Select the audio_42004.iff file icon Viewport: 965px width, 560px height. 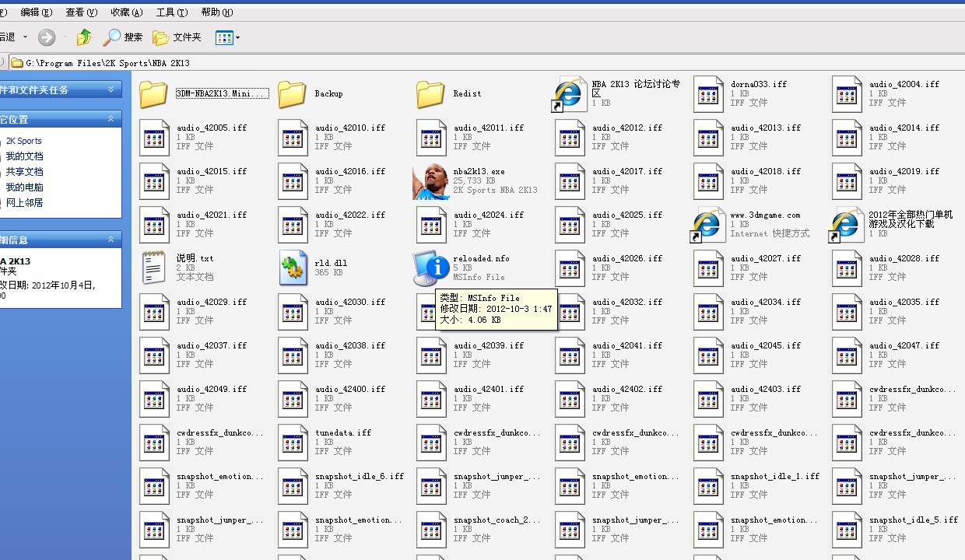847,94
